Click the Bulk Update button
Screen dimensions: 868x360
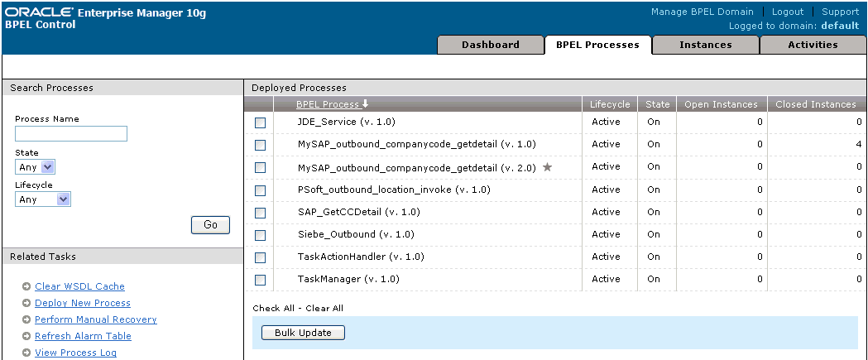(x=304, y=333)
